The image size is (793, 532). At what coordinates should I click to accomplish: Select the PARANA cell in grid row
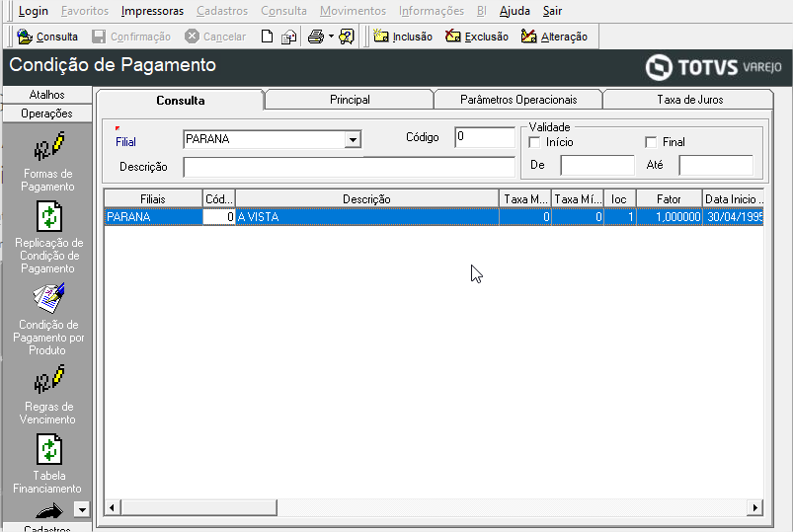point(153,217)
